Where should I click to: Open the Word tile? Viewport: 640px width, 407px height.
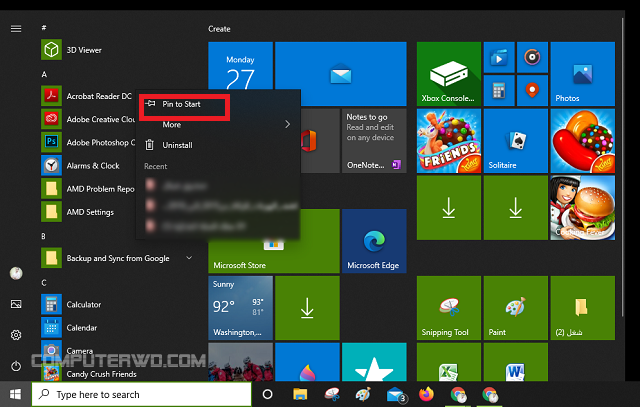point(516,362)
